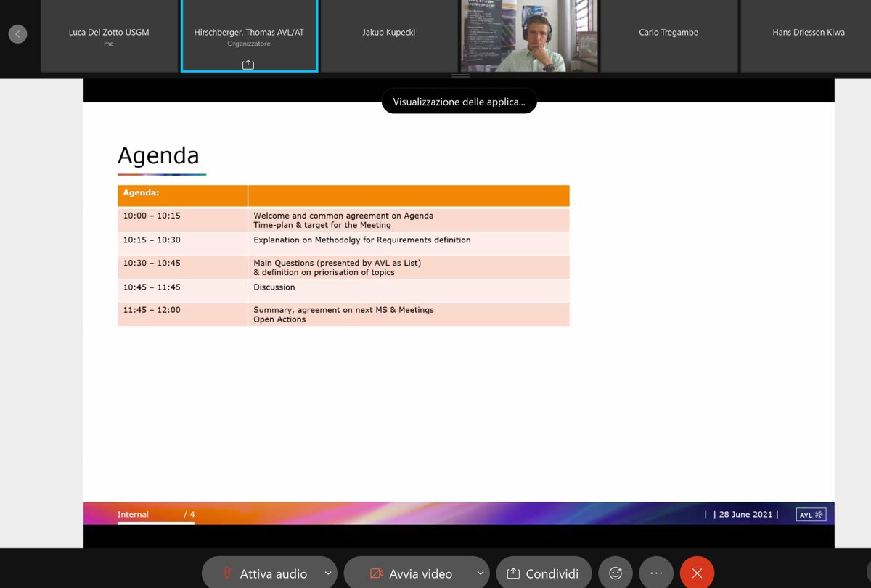Click the Organizzatore label under Hirschberger
Viewport: 871px width, 588px height.
click(249, 44)
